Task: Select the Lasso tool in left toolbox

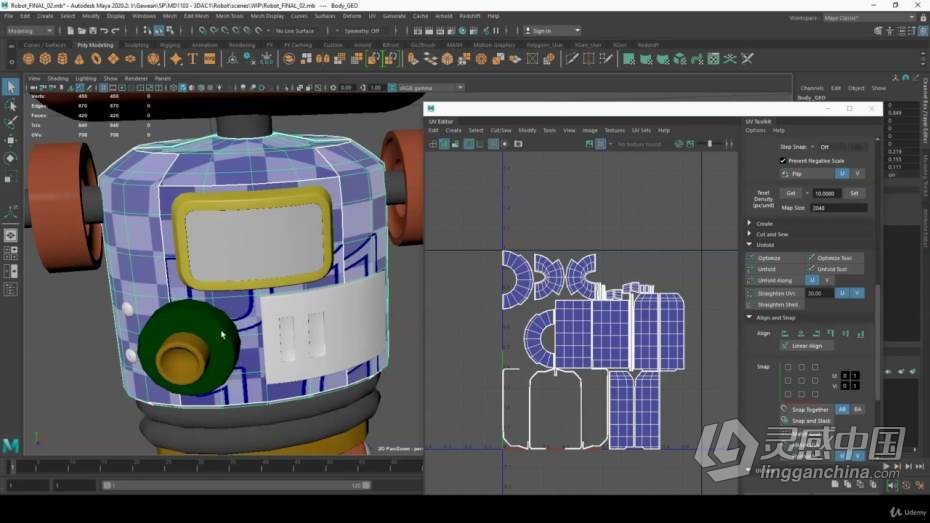Action: click(11, 106)
